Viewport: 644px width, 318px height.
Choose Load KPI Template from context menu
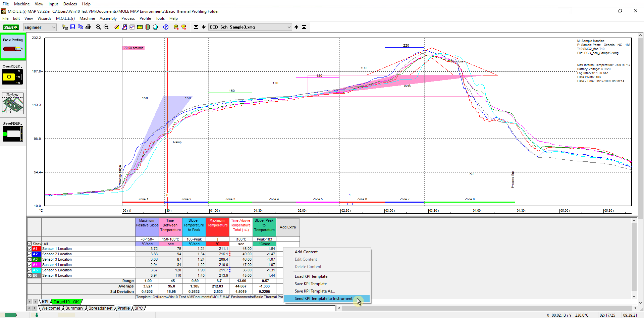[327, 276]
